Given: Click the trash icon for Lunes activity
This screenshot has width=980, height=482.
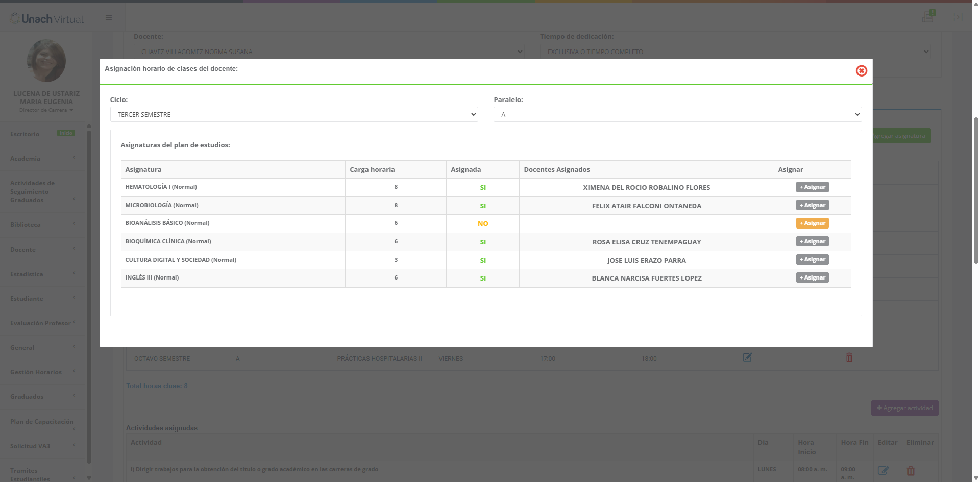Looking at the screenshot, I should (911, 471).
